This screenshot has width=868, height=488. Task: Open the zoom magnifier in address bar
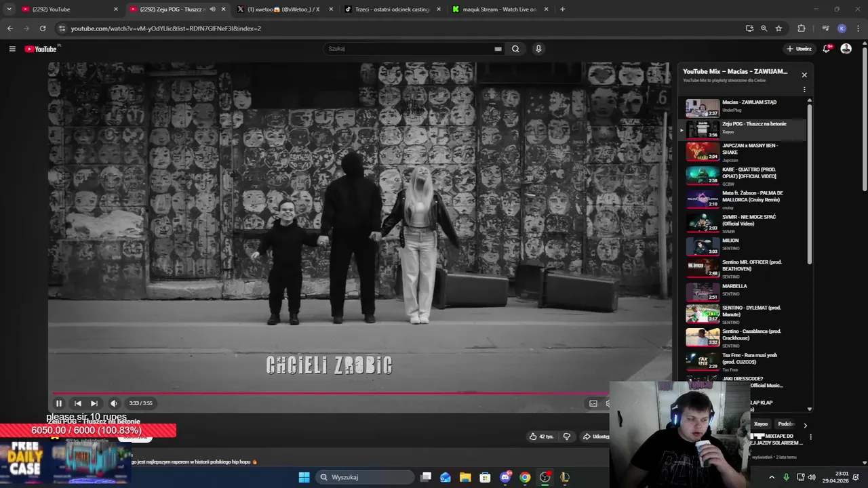coord(764,28)
